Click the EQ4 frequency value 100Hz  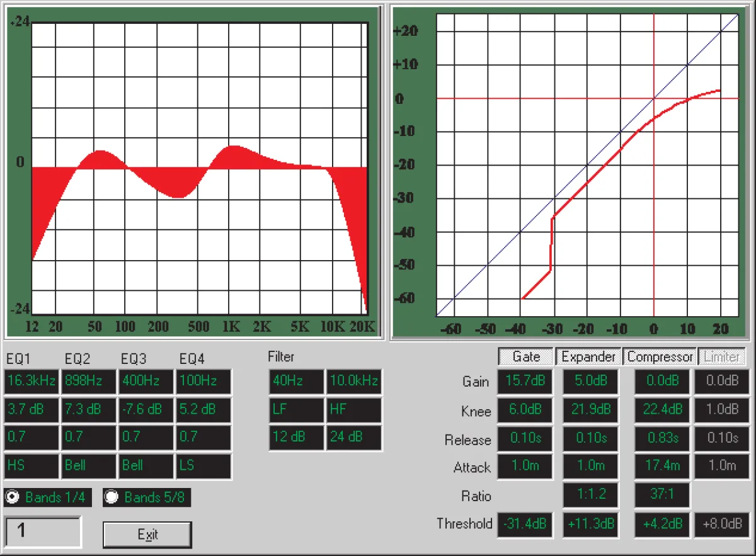203,382
